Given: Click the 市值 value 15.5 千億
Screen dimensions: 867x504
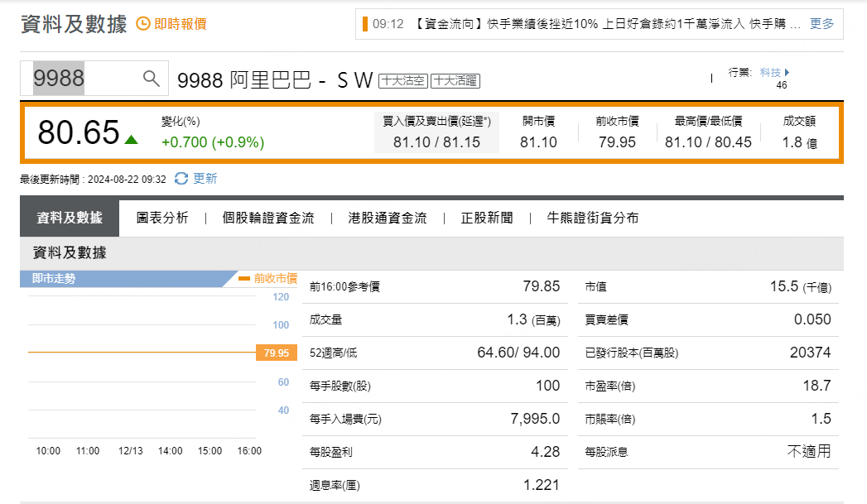Looking at the screenshot, I should (x=801, y=286).
